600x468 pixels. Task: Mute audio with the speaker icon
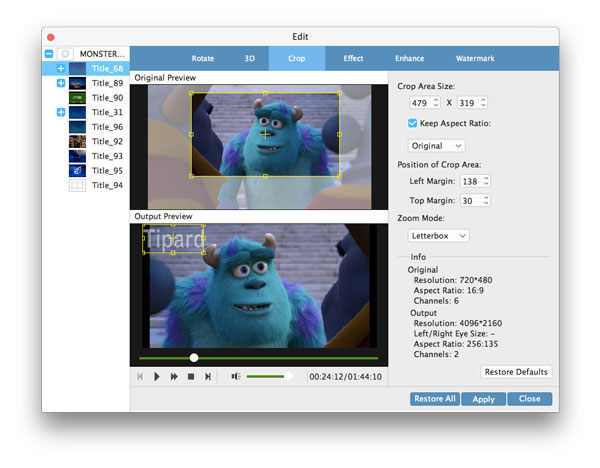tap(236, 377)
